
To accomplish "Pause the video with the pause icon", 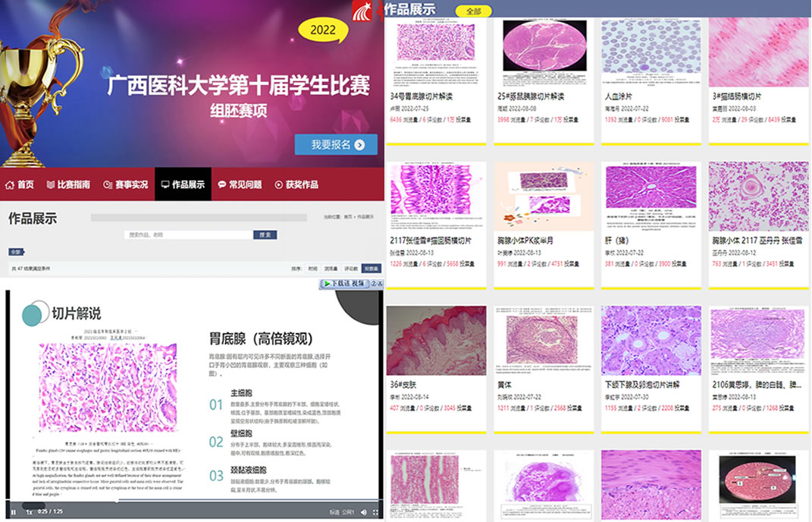I will (13, 512).
